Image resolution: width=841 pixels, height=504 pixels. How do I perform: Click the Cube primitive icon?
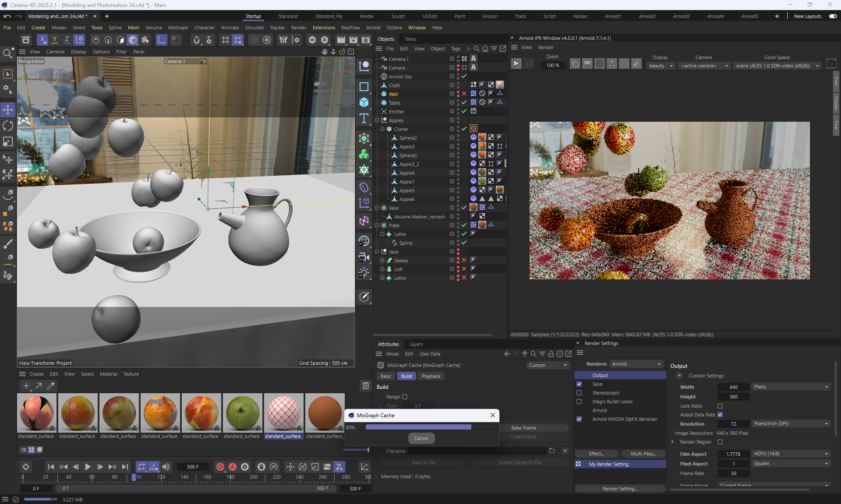point(364,102)
